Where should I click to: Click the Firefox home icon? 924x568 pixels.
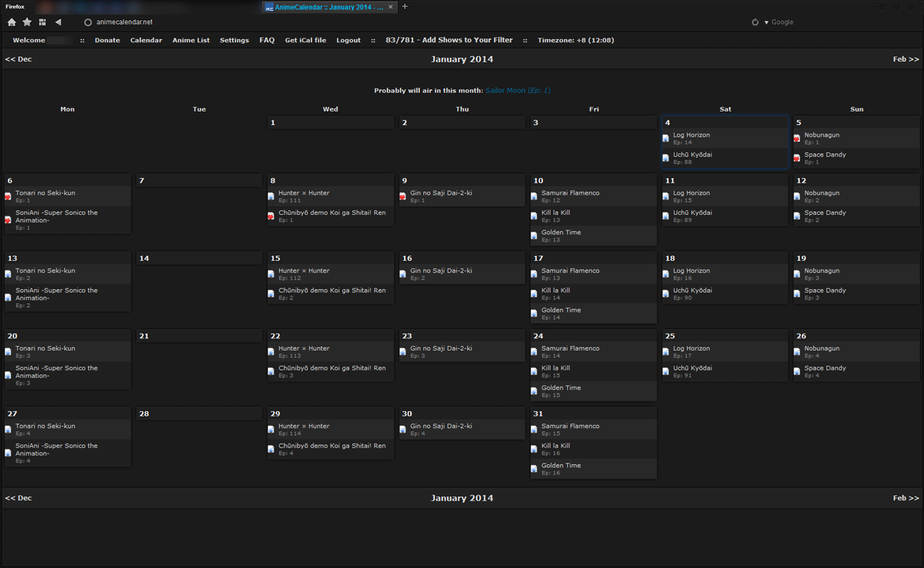click(x=12, y=23)
